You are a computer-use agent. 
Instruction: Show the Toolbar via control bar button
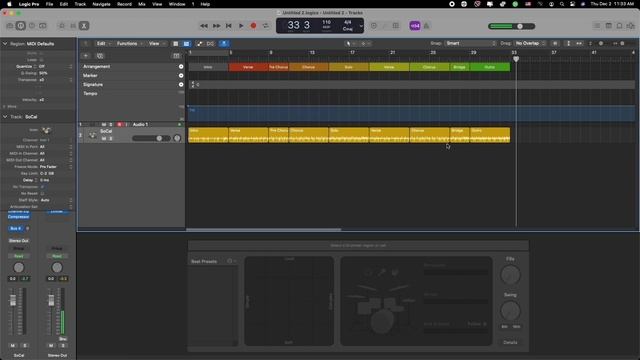(43, 26)
